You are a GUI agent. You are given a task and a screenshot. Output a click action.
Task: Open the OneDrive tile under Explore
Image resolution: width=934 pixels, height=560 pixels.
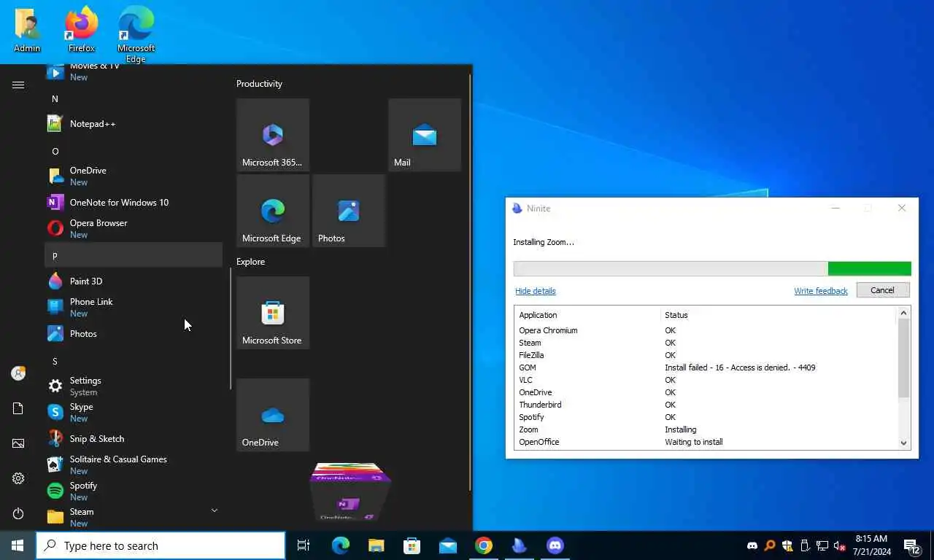click(x=273, y=415)
